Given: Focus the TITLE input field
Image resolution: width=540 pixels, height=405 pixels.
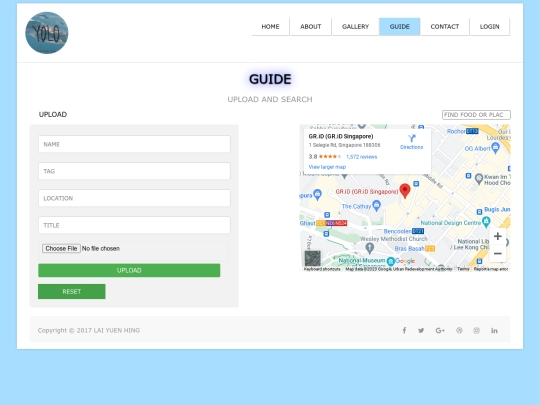Looking at the screenshot, I should (134, 225).
